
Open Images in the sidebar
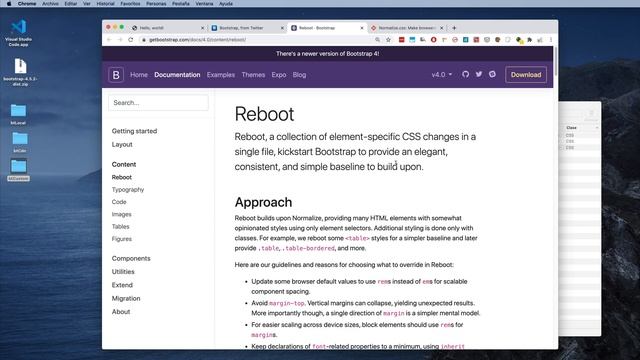pyautogui.click(x=122, y=214)
